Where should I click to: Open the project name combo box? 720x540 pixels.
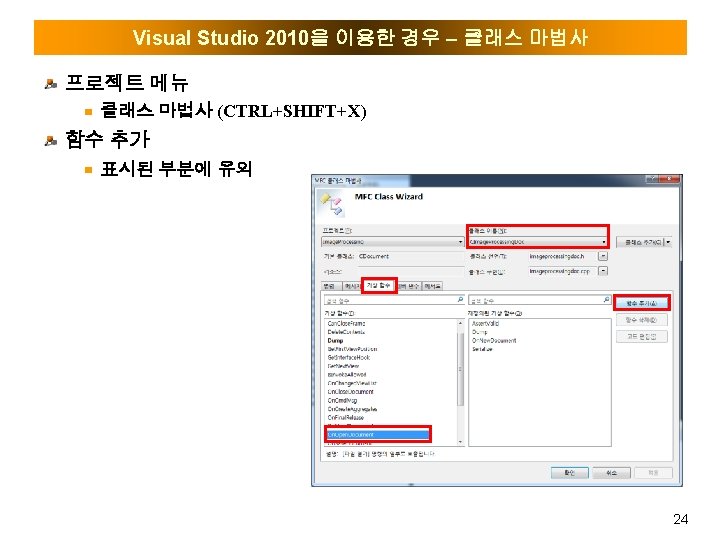point(393,242)
